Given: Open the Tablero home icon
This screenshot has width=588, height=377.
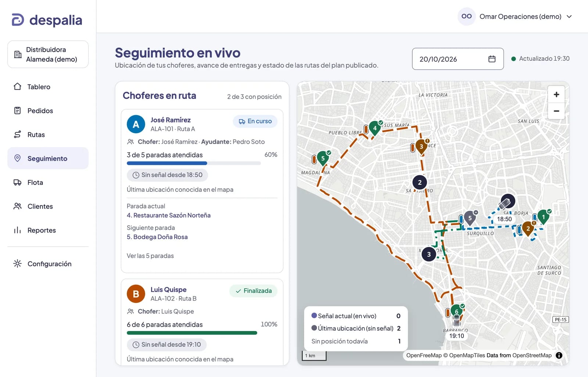Looking at the screenshot, I should tap(17, 87).
